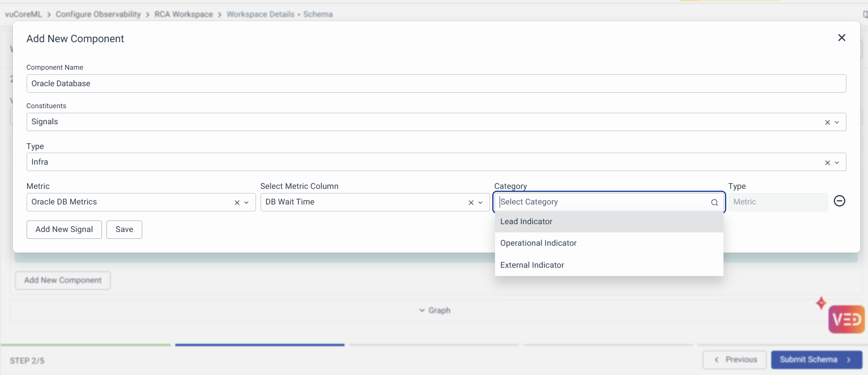Close the Add New Component dialog
This screenshot has height=375, width=868.
[841, 38]
